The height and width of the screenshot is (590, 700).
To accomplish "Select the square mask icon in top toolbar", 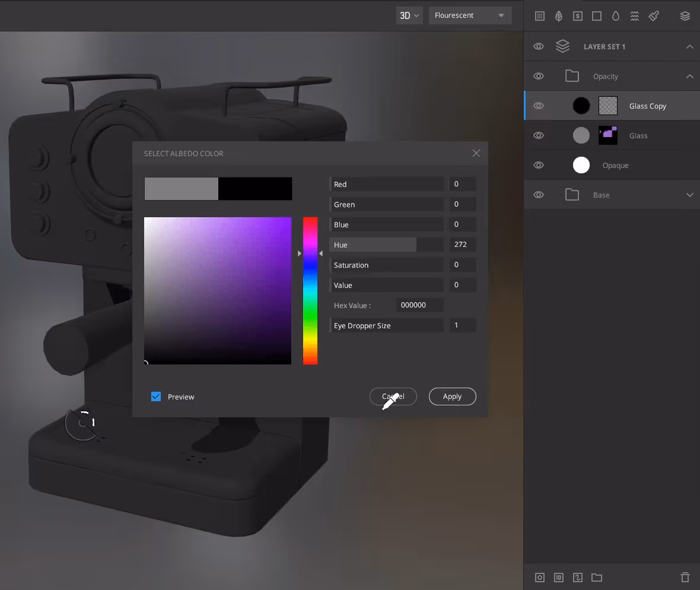I will click(597, 16).
